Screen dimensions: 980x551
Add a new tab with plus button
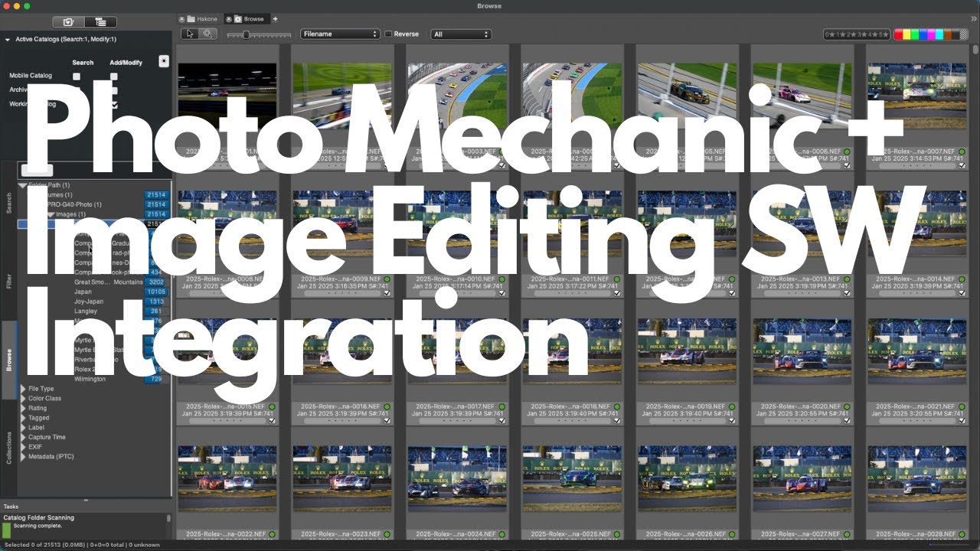[276, 19]
